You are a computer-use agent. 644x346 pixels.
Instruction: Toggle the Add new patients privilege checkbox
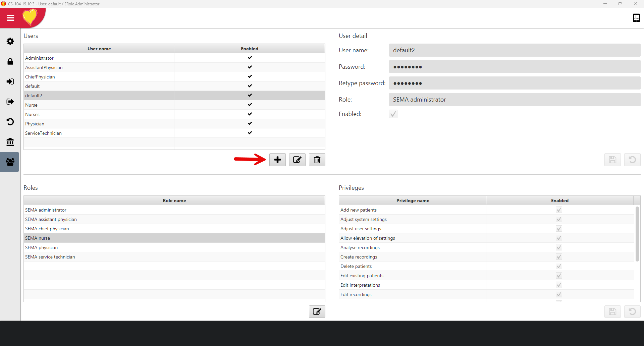point(559,210)
